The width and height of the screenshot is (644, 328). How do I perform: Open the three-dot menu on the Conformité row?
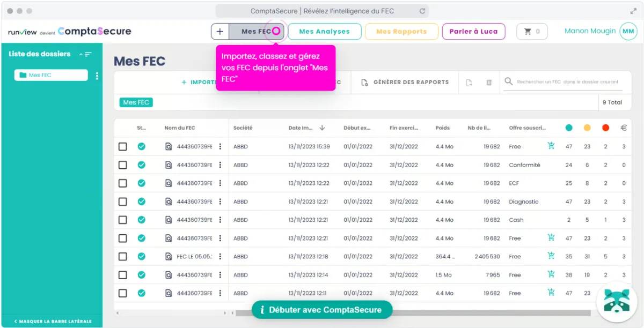(220, 165)
